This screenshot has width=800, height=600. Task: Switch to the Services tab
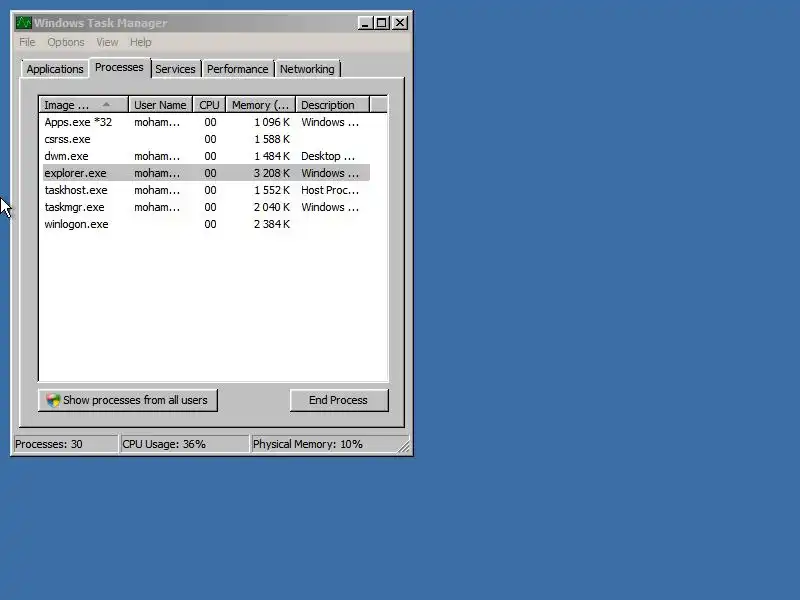(175, 69)
